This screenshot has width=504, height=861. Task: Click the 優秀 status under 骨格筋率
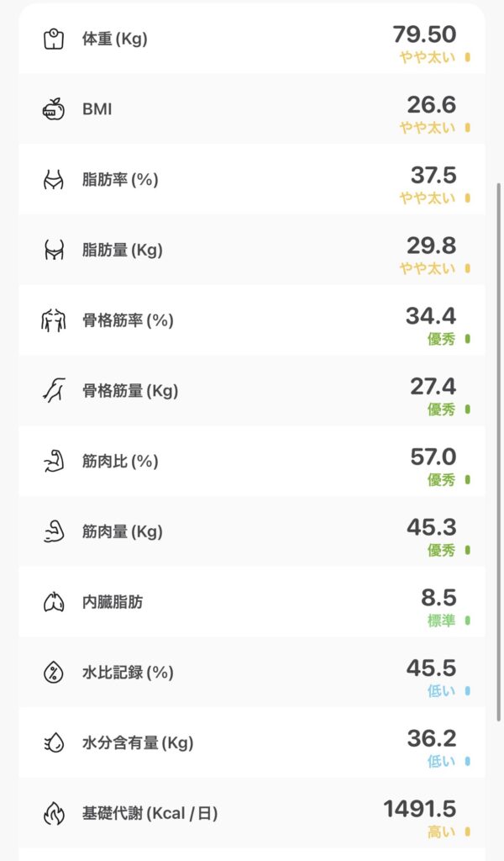441,339
